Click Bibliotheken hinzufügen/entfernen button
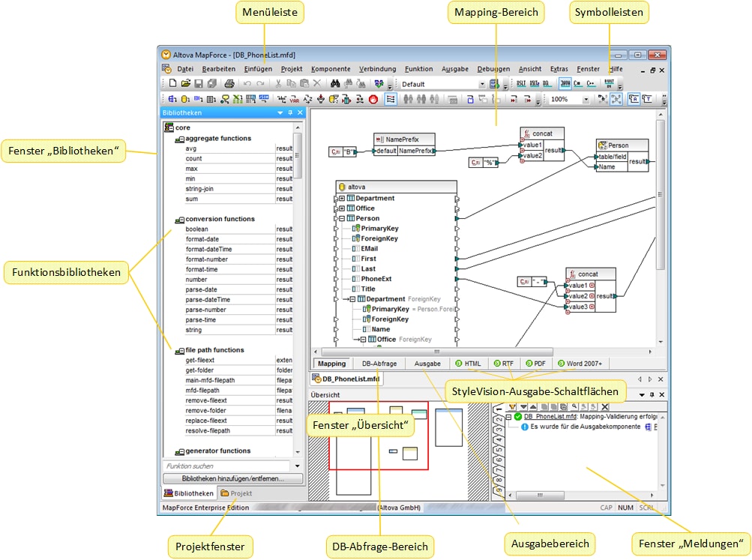752x560 pixels. click(x=233, y=478)
